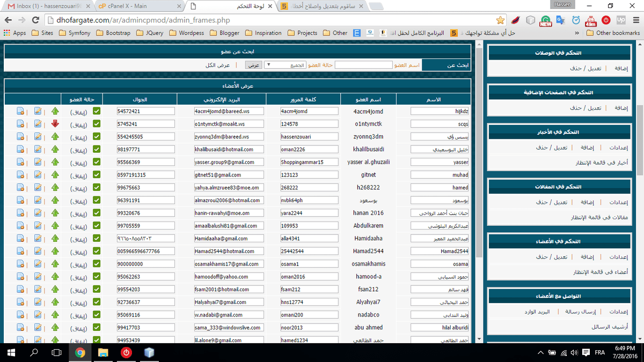Click the green up arrow for khalilbusaidi
The height and width of the screenshot is (362, 644).
[55, 150]
